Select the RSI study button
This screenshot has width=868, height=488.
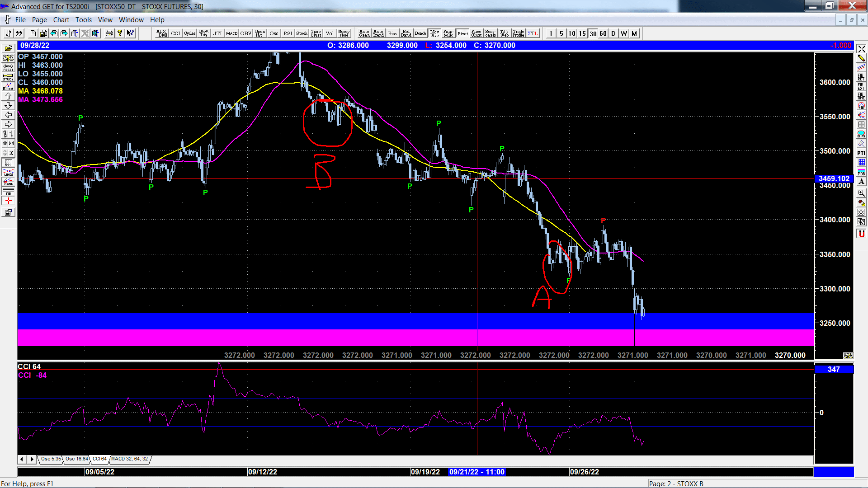coord(288,33)
